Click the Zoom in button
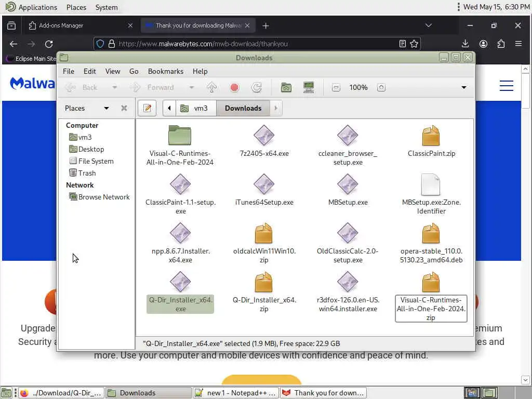The height and width of the screenshot is (399, 532). pyautogui.click(x=381, y=87)
